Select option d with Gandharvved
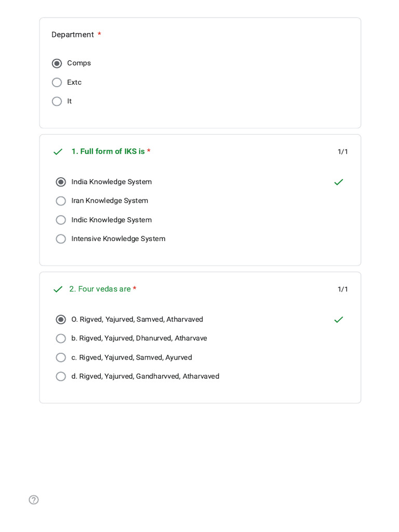Screen dimensions: 399x532 (61, 377)
